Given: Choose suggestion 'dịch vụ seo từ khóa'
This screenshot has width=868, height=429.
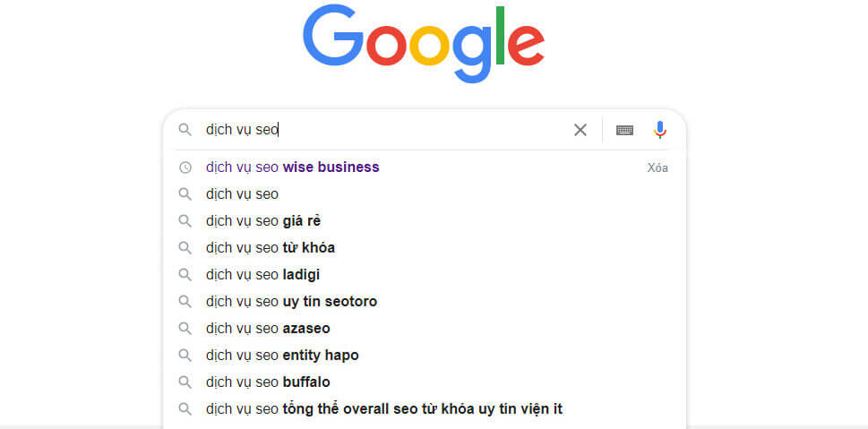Looking at the screenshot, I should [x=271, y=247].
